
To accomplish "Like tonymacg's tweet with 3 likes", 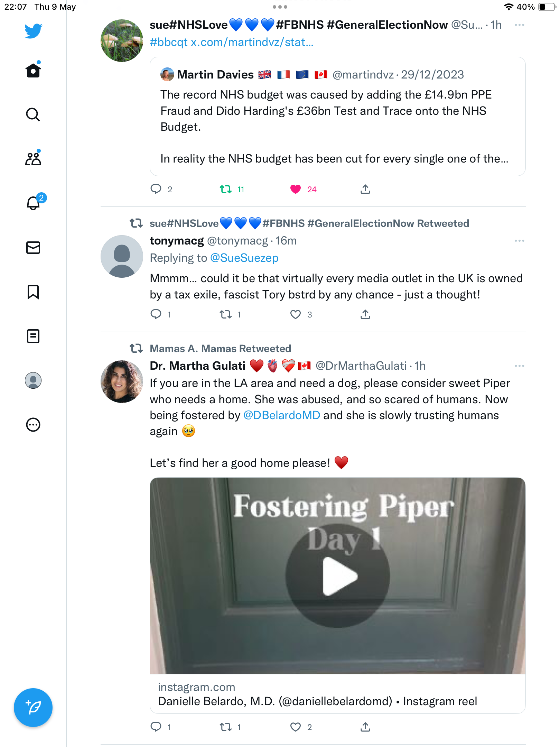I will tap(296, 314).
